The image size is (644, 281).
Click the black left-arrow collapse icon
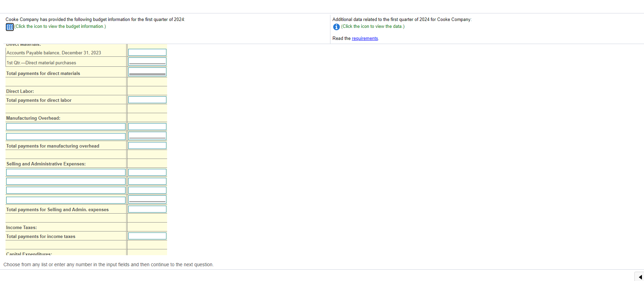click(640, 277)
